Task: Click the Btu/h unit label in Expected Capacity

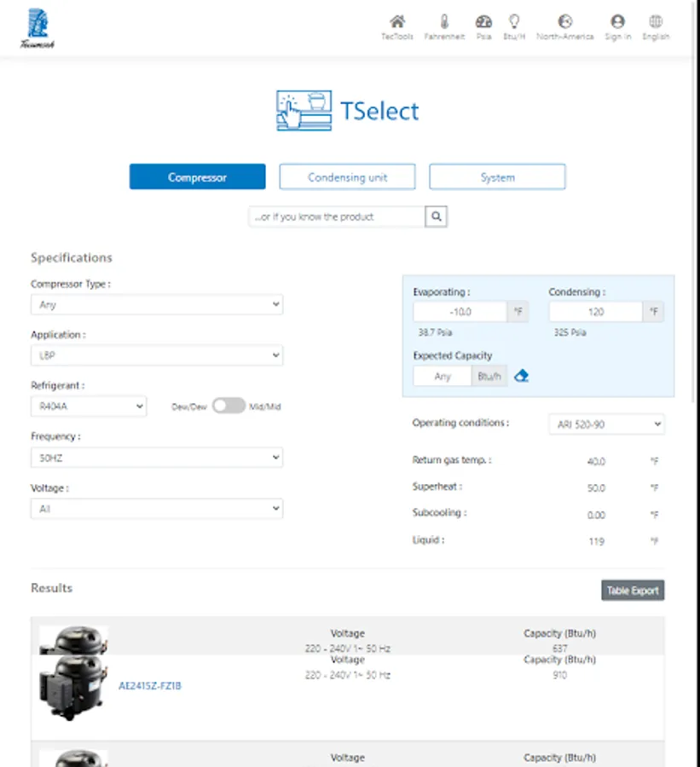Action: pos(489,376)
